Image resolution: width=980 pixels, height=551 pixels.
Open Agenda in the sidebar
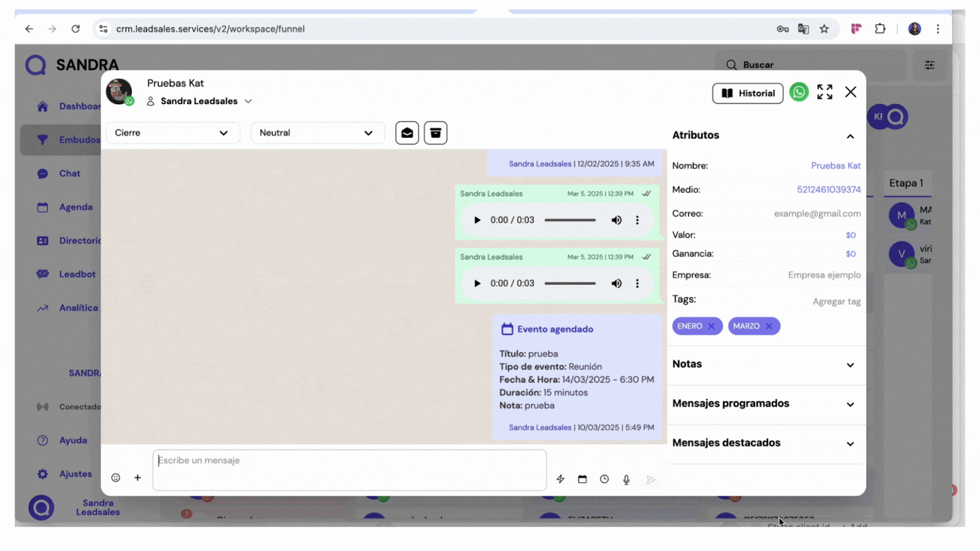coord(75,208)
